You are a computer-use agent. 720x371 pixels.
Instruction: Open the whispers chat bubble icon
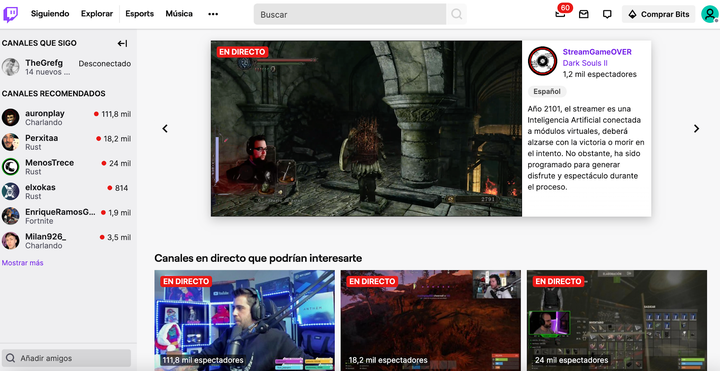click(x=607, y=14)
